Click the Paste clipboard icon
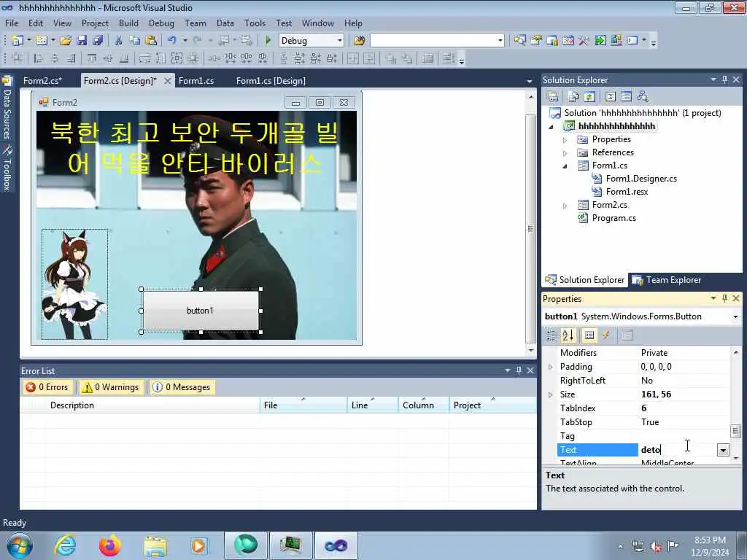Image resolution: width=747 pixels, height=560 pixels. click(151, 41)
